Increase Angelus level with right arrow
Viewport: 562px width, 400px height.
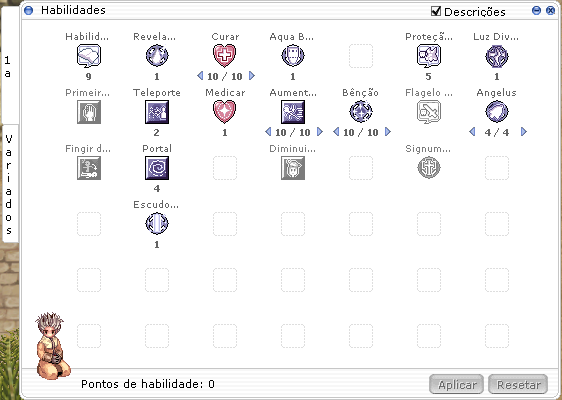[524, 132]
